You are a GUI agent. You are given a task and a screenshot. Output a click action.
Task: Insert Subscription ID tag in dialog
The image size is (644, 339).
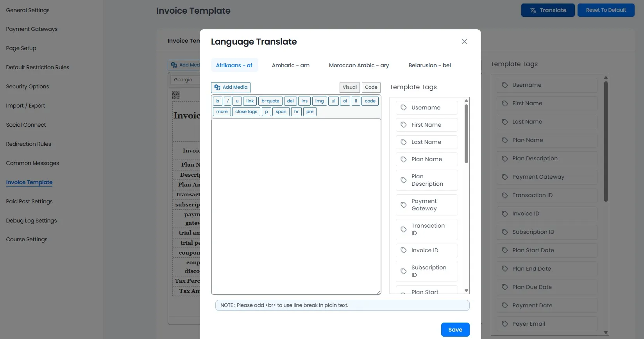(427, 271)
